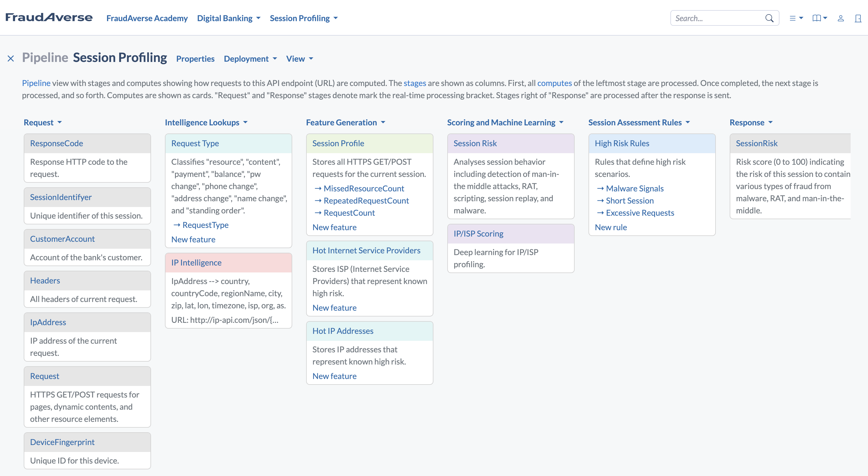Viewport: 868px width, 476px height.
Task: Click the FraudAverse logo
Action: click(49, 18)
